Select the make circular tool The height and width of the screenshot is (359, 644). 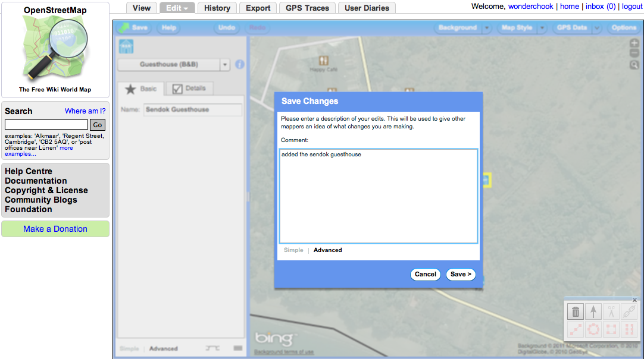(593, 329)
